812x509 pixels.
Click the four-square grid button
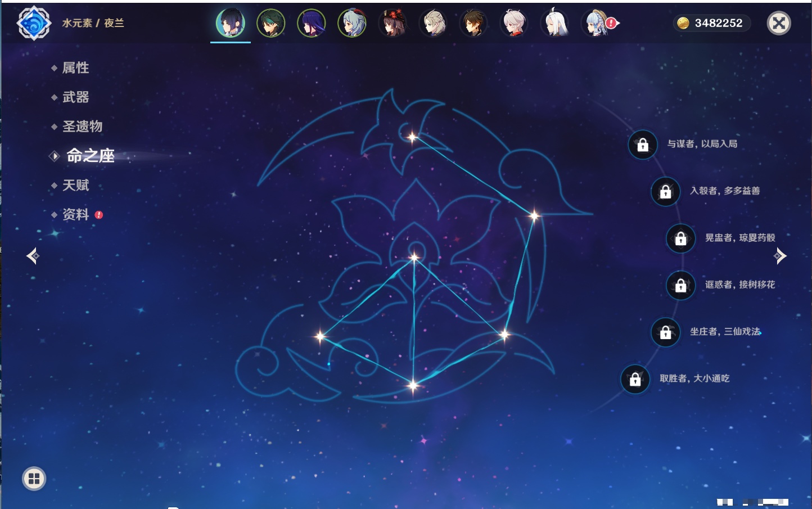34,479
